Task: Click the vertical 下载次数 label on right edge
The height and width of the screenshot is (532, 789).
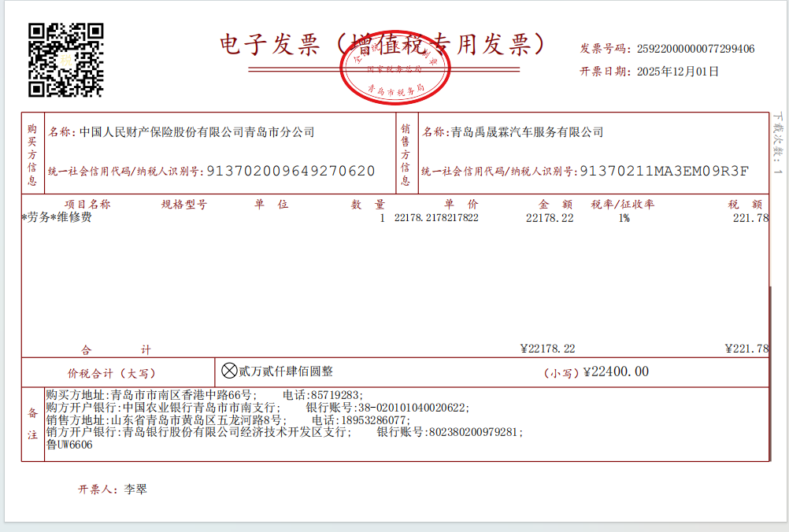Action: point(778,142)
